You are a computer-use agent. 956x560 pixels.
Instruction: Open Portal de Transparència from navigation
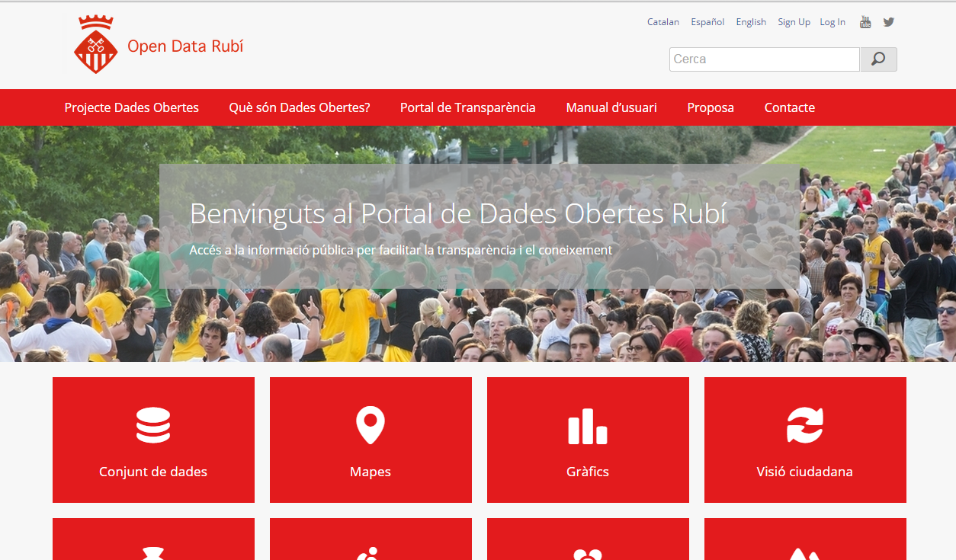pyautogui.click(x=467, y=107)
